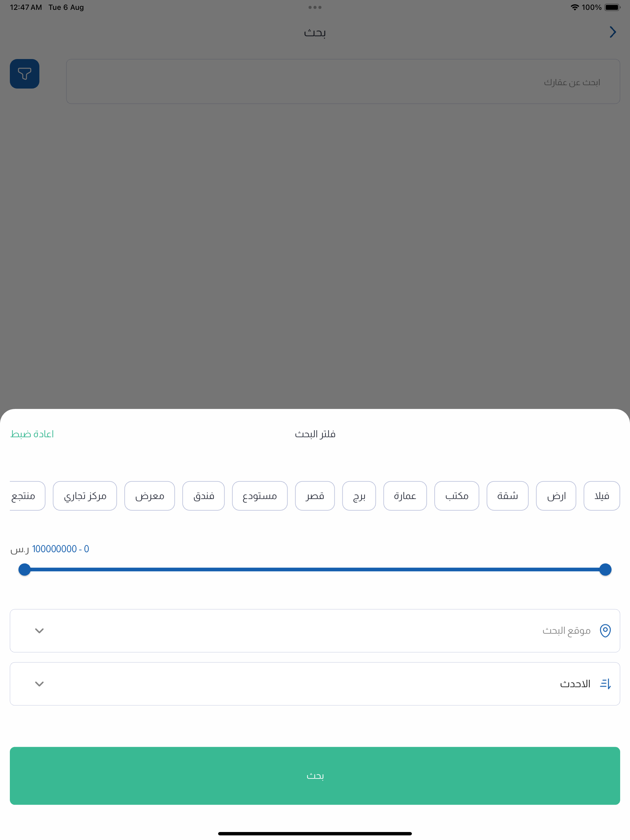Select the فندق property type chip
630x840 pixels.
[204, 496]
